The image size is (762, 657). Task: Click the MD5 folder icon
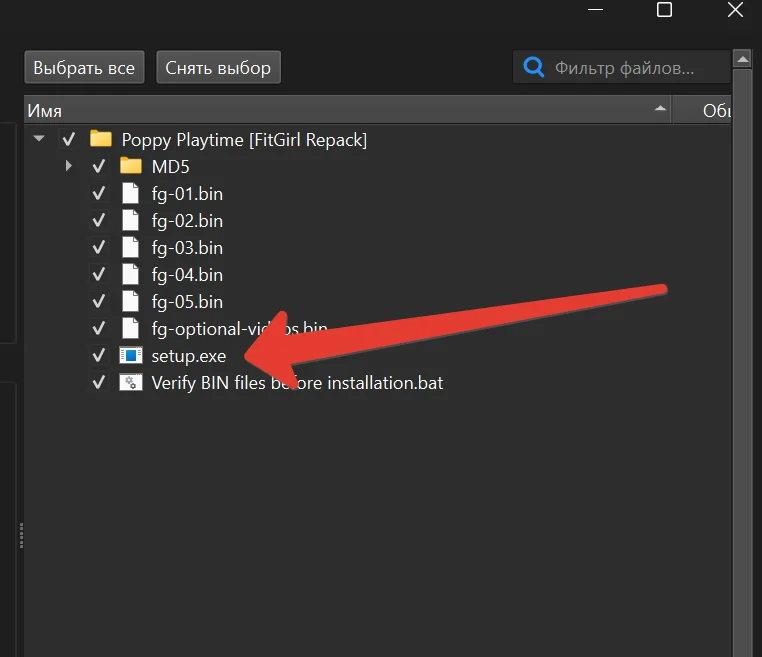(131, 166)
